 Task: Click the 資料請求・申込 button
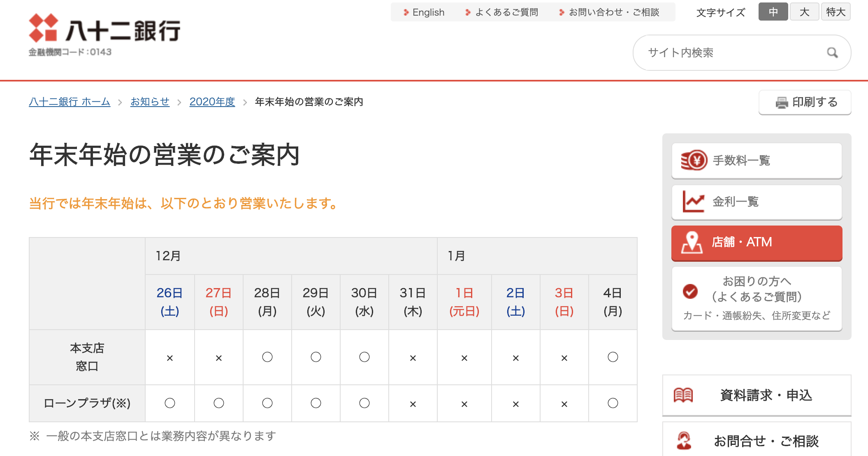pos(757,396)
